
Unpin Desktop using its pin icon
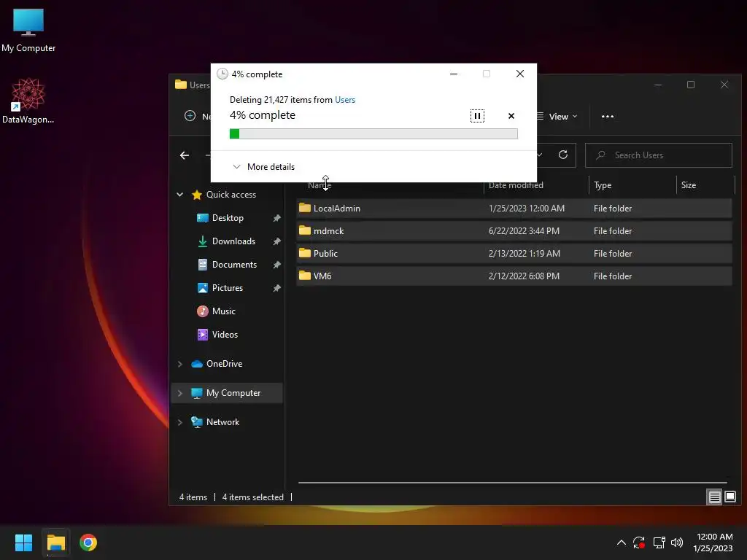pos(276,218)
